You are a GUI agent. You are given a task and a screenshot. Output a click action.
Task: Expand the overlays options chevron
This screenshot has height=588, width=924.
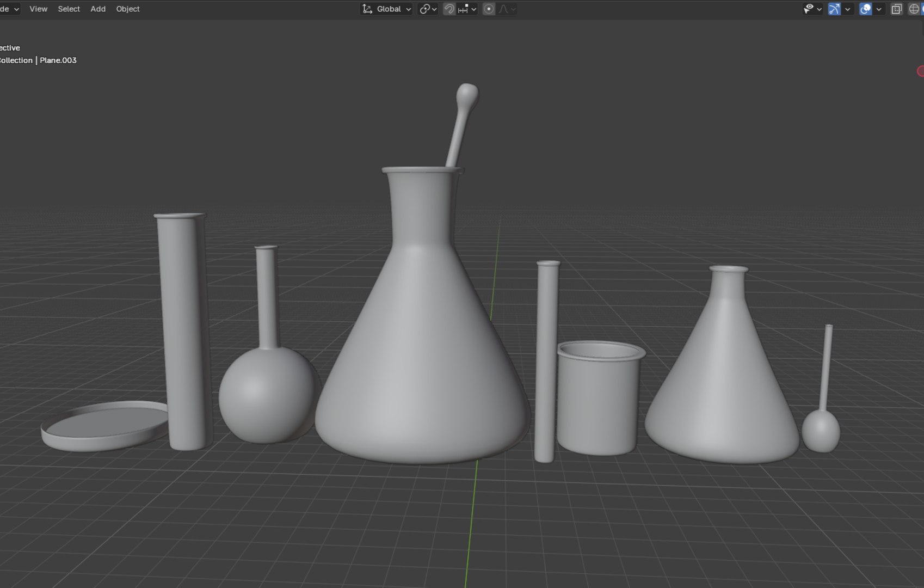878,9
